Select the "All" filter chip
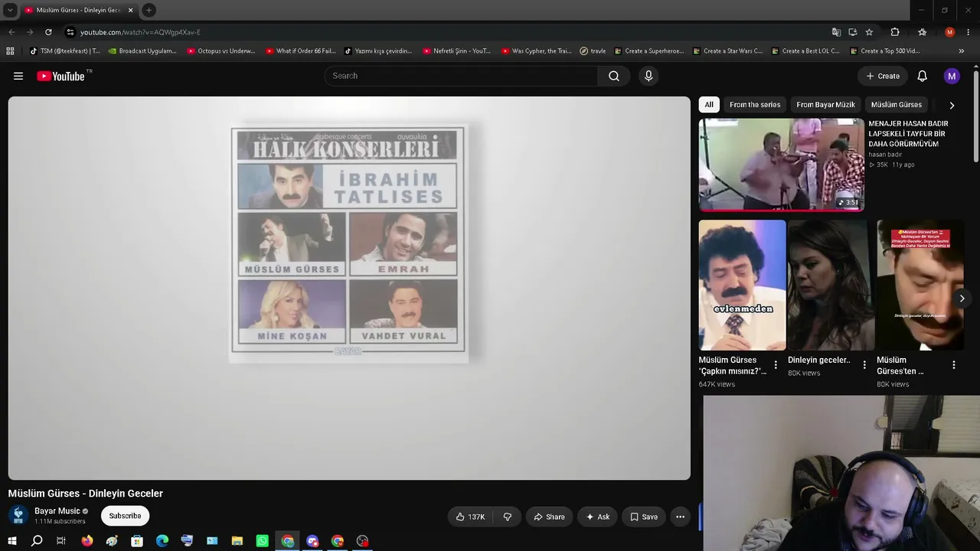This screenshot has height=551, width=980. (709, 105)
